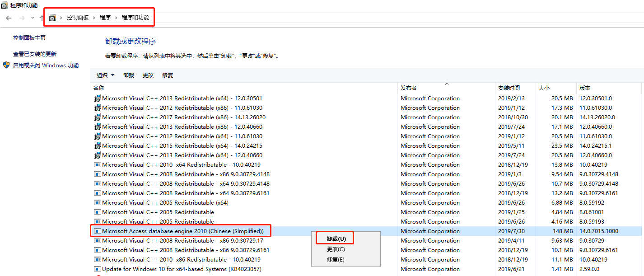Viewport: 644px width, 276px height.
Task: Expand the chevron after 控制面板 breadcrumb
Action: click(x=94, y=18)
